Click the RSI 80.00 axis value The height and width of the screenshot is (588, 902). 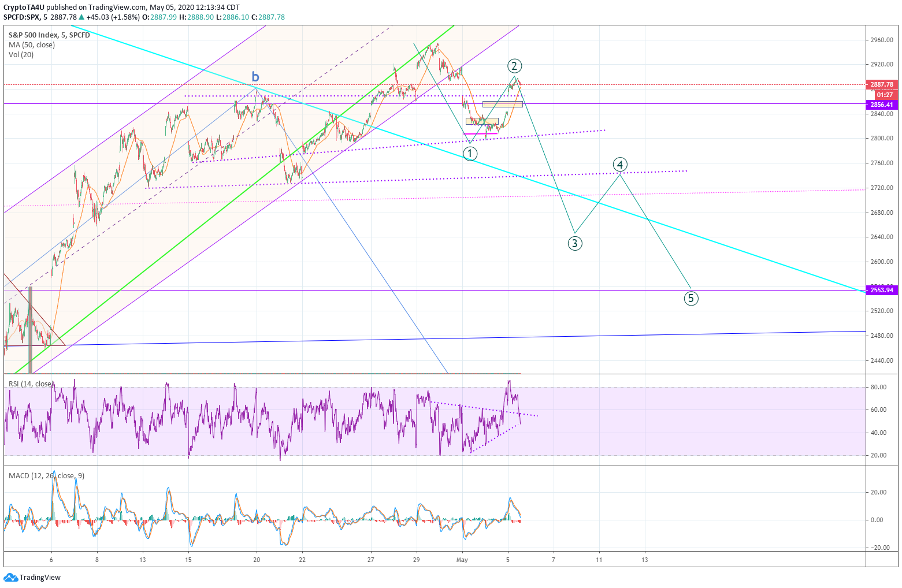click(878, 387)
